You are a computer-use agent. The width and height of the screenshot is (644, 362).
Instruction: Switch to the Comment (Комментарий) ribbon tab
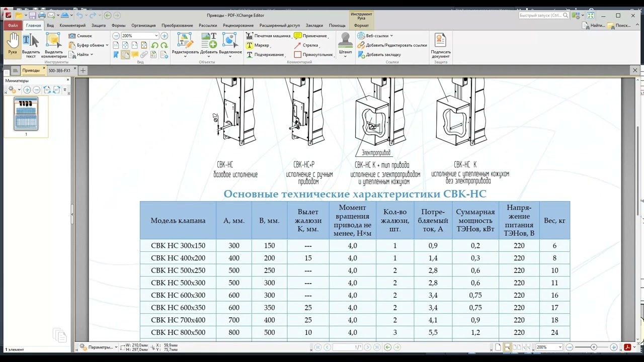(72, 25)
